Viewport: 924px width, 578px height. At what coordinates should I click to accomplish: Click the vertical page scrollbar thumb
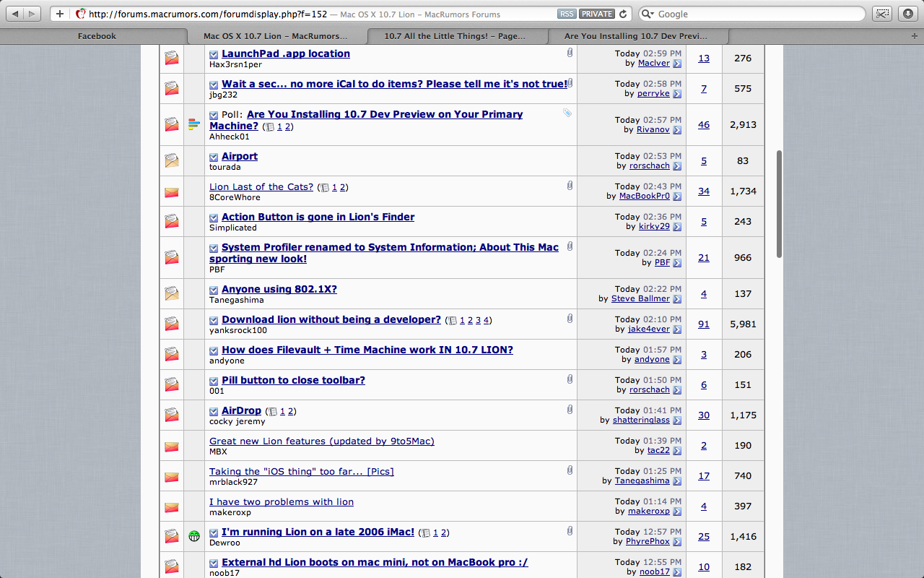pyautogui.click(x=779, y=204)
